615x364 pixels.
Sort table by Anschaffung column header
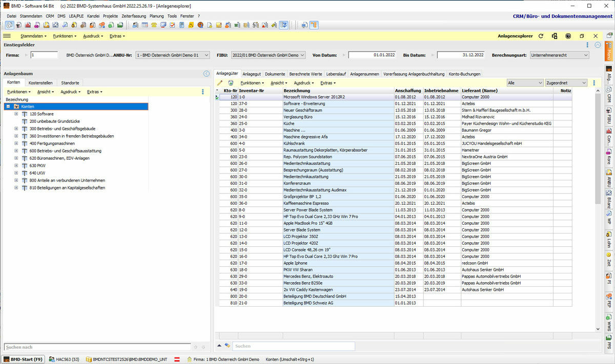tap(408, 91)
